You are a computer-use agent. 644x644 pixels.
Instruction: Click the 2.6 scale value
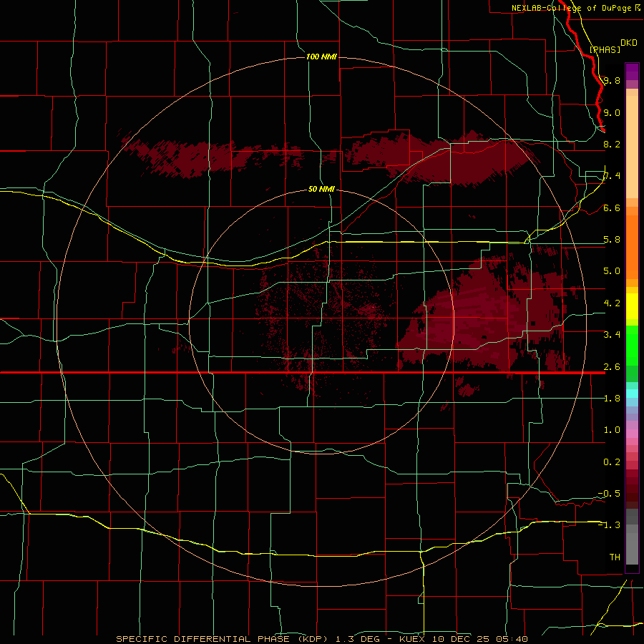[612, 367]
